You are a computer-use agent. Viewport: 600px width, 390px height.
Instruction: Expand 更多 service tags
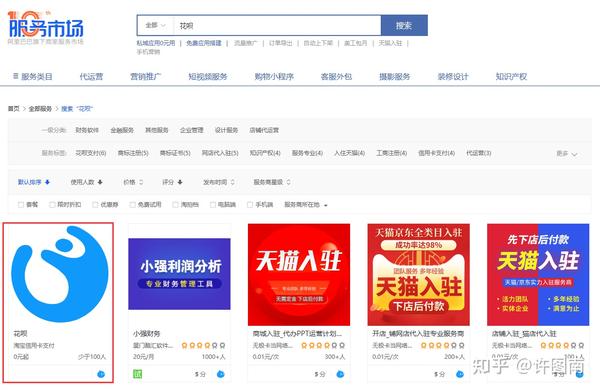tap(567, 153)
